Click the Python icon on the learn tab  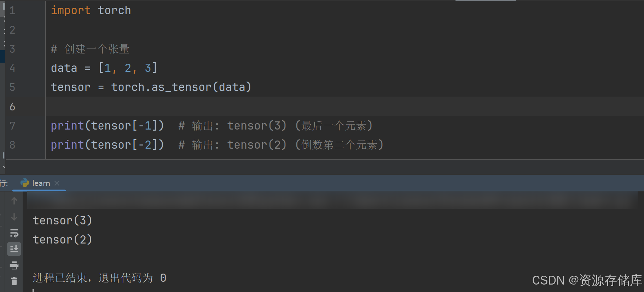[25, 183]
